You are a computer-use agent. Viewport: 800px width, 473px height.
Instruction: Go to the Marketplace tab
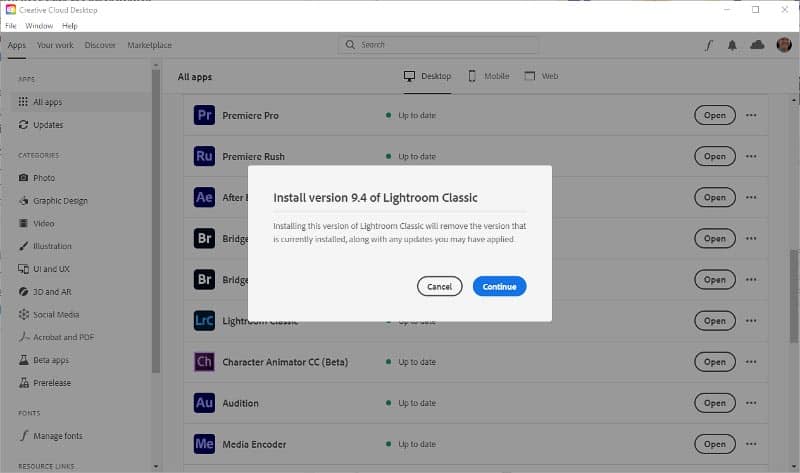tap(149, 45)
